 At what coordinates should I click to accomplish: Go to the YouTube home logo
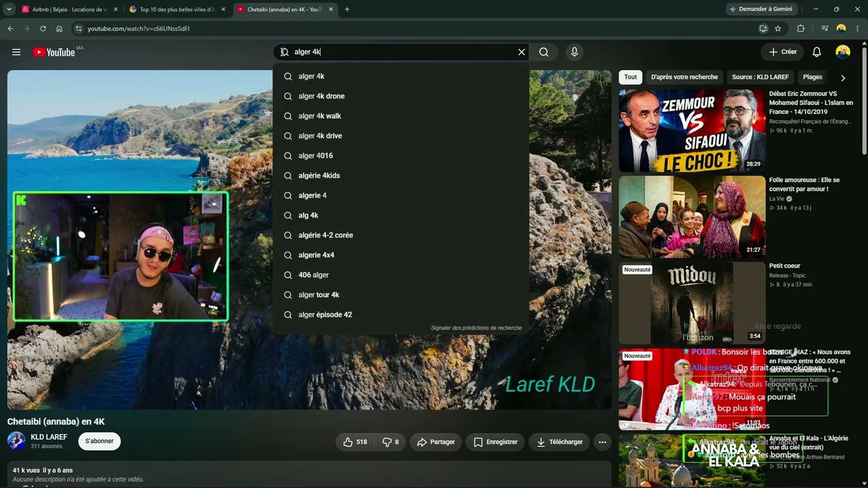pos(54,52)
